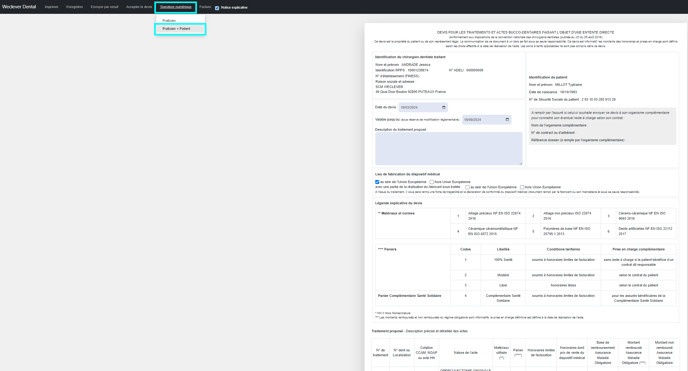
Task: Open calendar picker for Valable jusqu'au date
Action: 507,120
